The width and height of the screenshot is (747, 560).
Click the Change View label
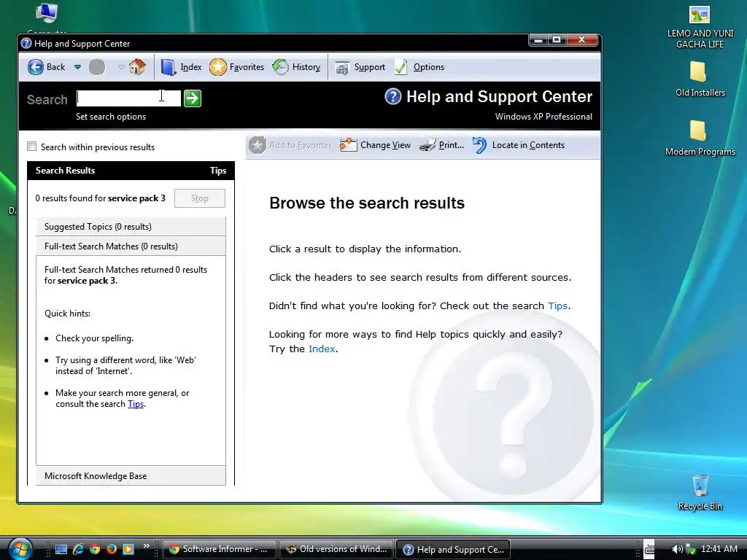pyautogui.click(x=385, y=145)
